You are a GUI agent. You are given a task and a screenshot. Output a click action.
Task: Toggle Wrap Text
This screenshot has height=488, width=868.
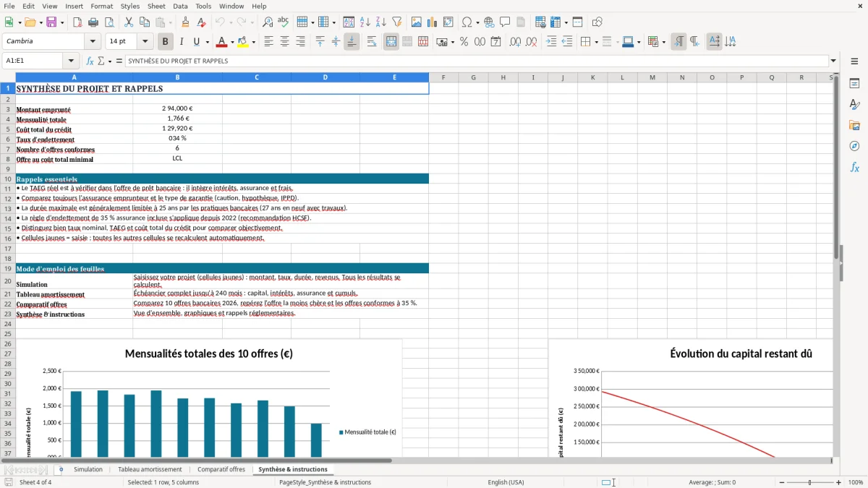click(372, 42)
